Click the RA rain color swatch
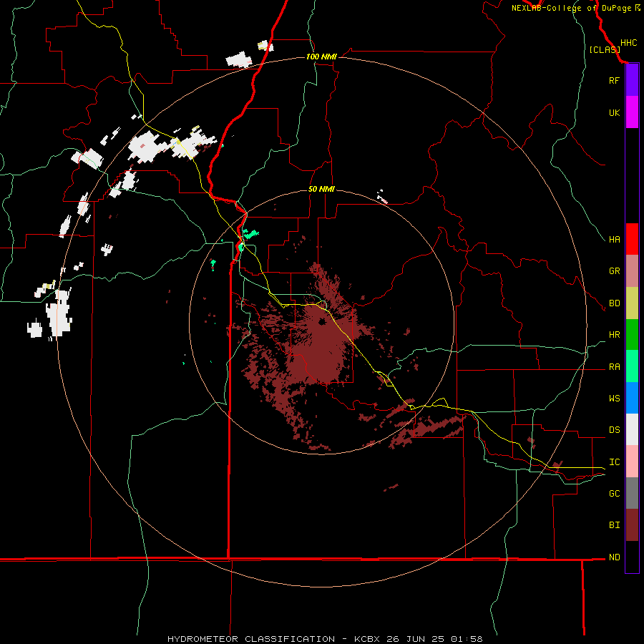644x644 pixels. (632, 366)
